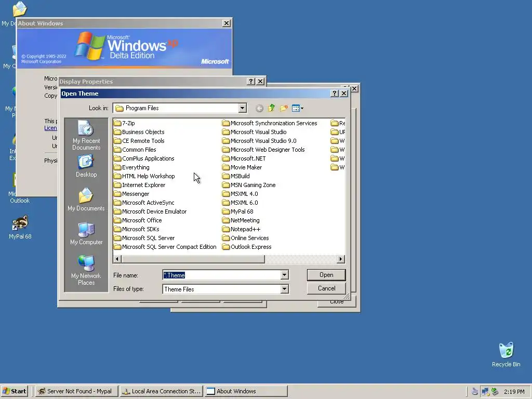Open My Documents in places bar
532x399 pixels.
click(86, 199)
